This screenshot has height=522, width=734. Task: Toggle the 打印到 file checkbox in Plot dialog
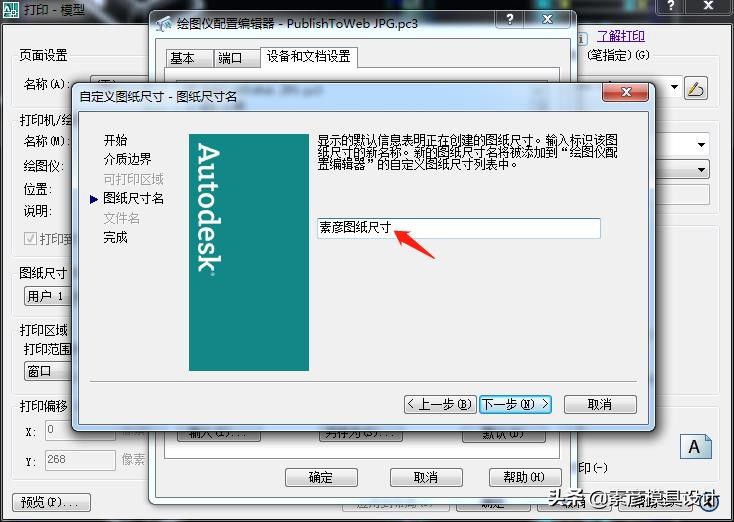[30, 239]
